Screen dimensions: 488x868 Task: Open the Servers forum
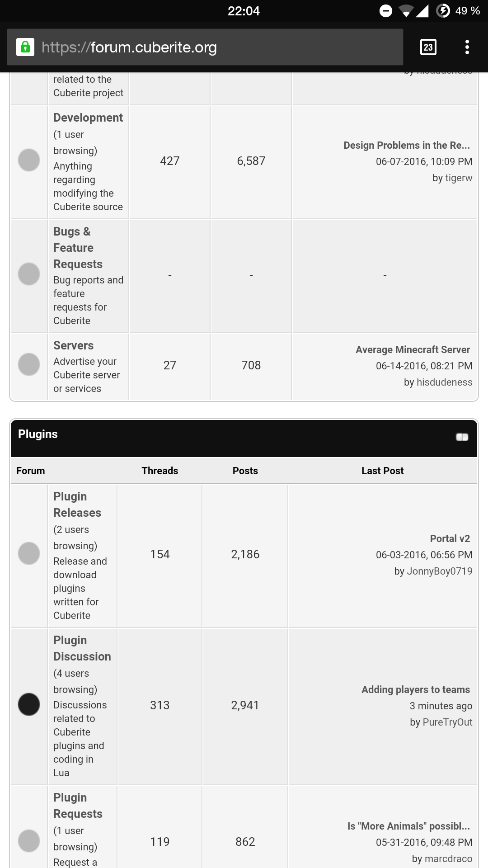click(x=73, y=345)
